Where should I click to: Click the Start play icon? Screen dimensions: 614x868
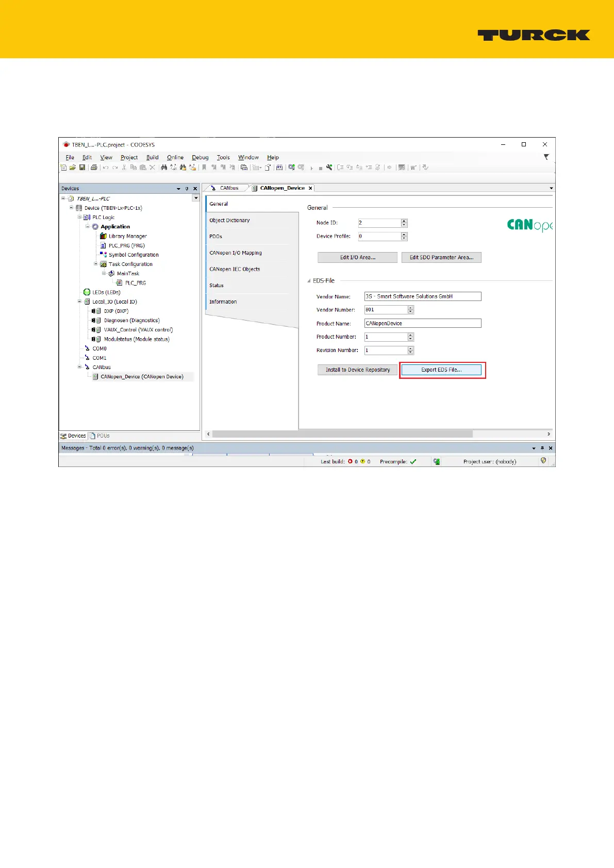(x=311, y=168)
